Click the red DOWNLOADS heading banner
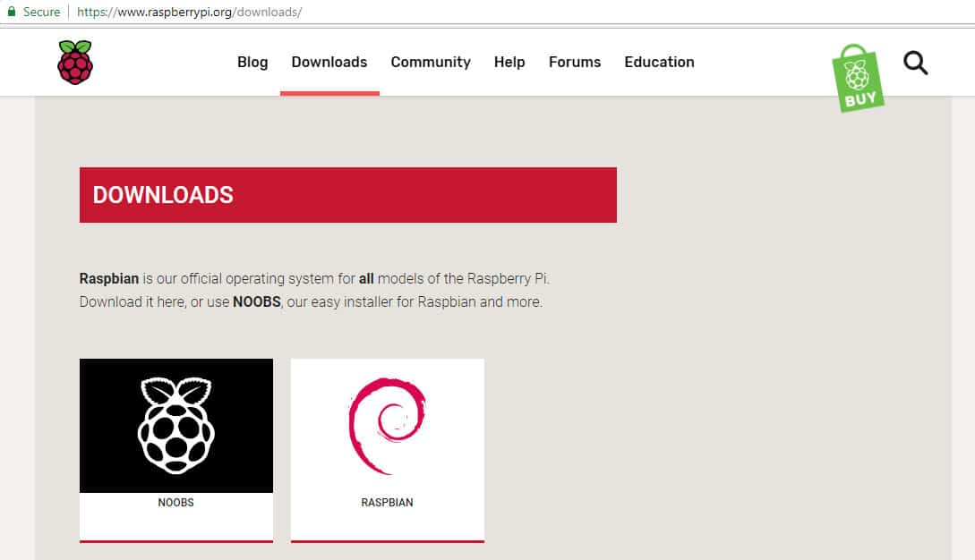975x560 pixels. pyautogui.click(x=348, y=195)
